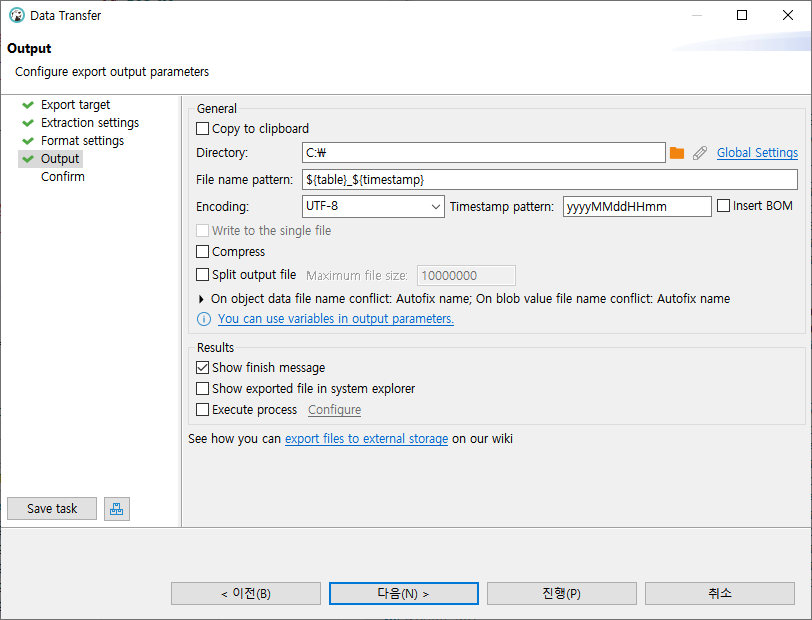Click the pencil edit icon next to Directory
This screenshot has width=812, height=620.
click(x=700, y=153)
